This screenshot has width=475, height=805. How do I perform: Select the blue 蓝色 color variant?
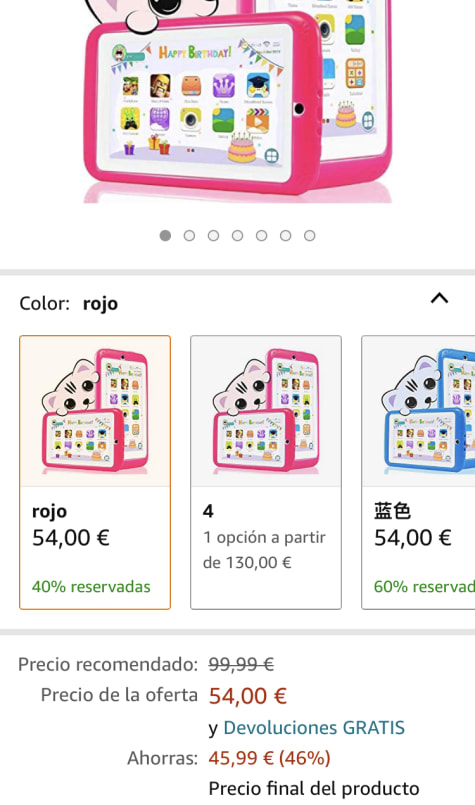coord(419,472)
